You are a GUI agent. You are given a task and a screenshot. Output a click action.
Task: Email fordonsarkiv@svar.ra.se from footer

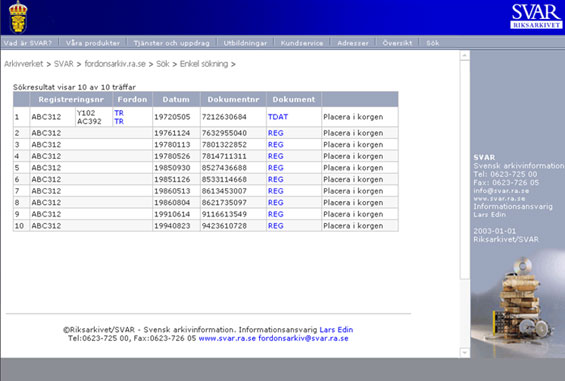[x=303, y=338]
